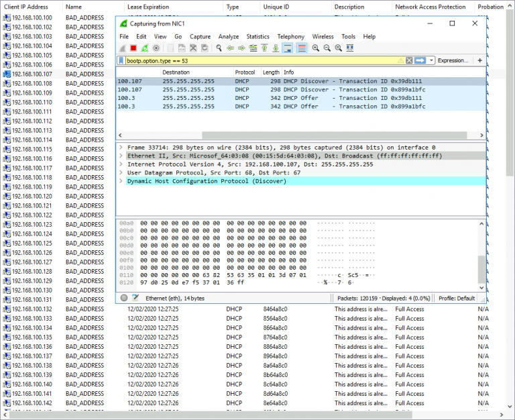The image size is (515, 420).
Task: Click hex pane vertical scrollbar thumb
Action: click(481, 269)
